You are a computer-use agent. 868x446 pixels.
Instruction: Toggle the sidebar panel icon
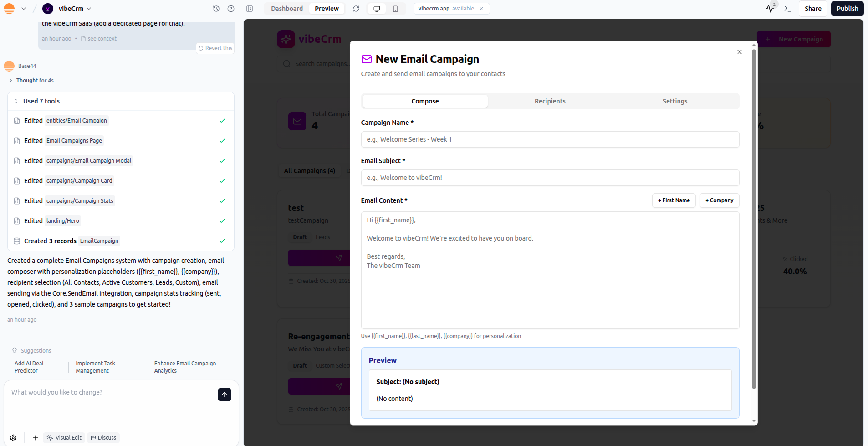[x=250, y=9]
